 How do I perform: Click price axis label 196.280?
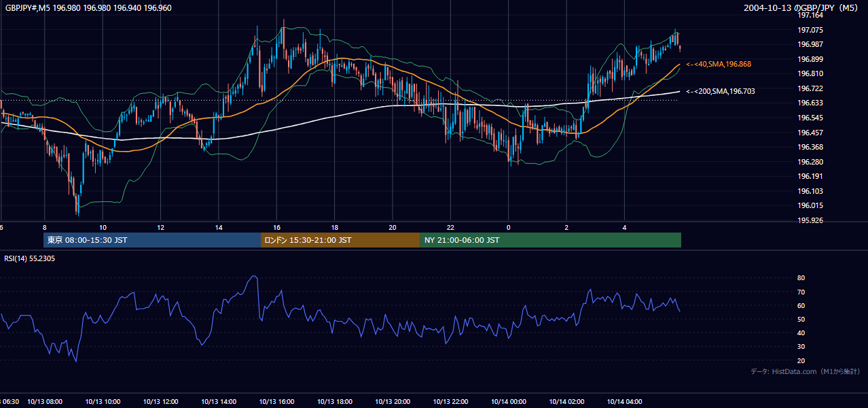811,162
